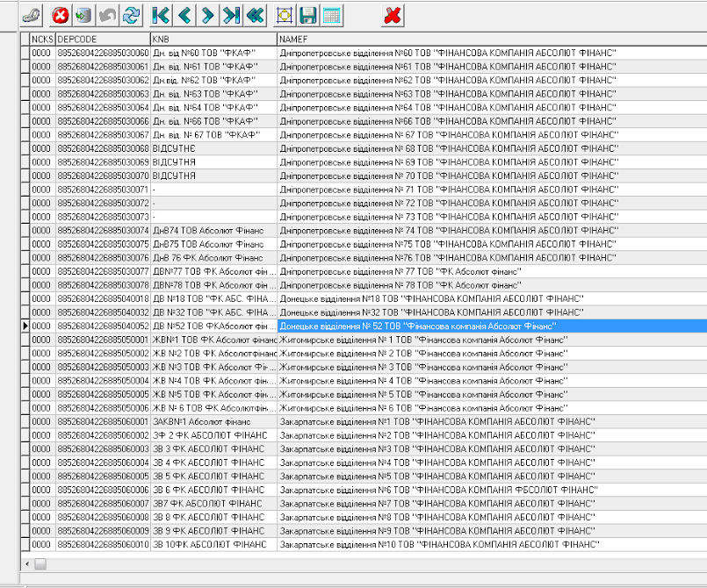Viewport: 707px width, 588px height.
Task: Select row indicator for DEPCODE 8852680422688504005​2
Action: 25,326
